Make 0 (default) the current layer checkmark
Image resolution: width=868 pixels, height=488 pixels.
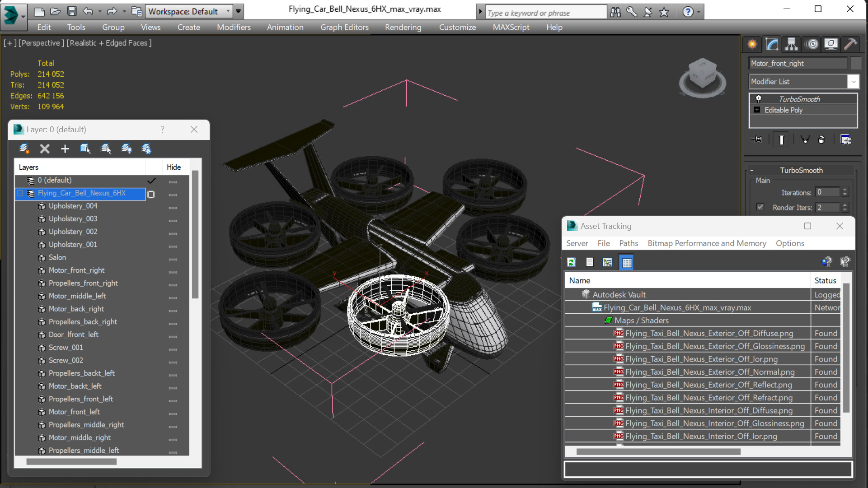pos(151,181)
